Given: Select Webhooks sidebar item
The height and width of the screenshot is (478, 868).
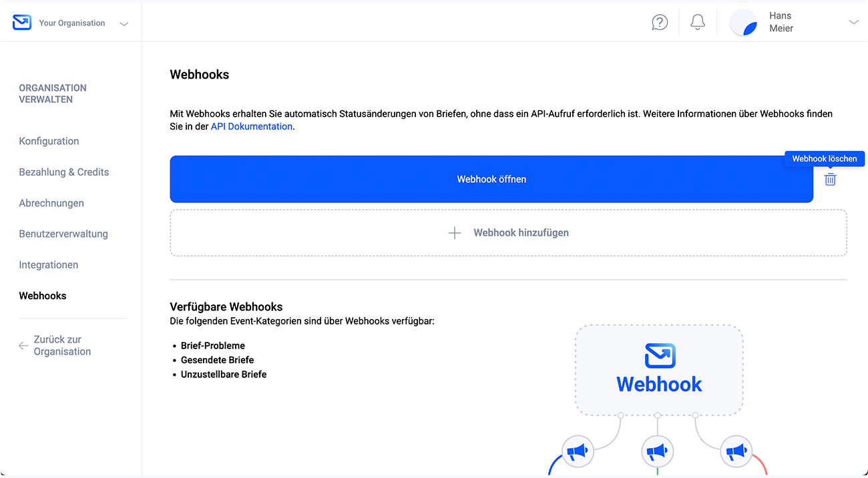Looking at the screenshot, I should pos(43,296).
